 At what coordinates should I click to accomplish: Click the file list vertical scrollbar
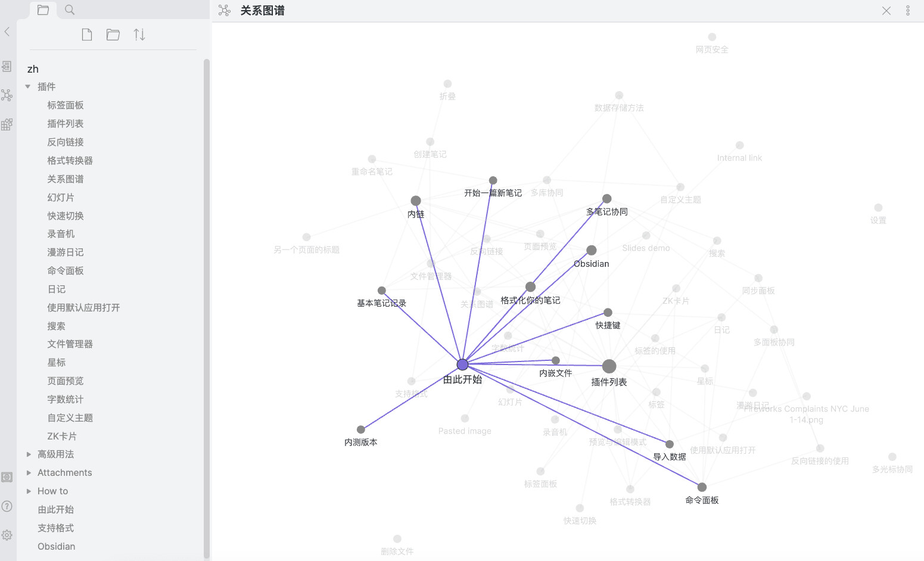[x=207, y=308]
